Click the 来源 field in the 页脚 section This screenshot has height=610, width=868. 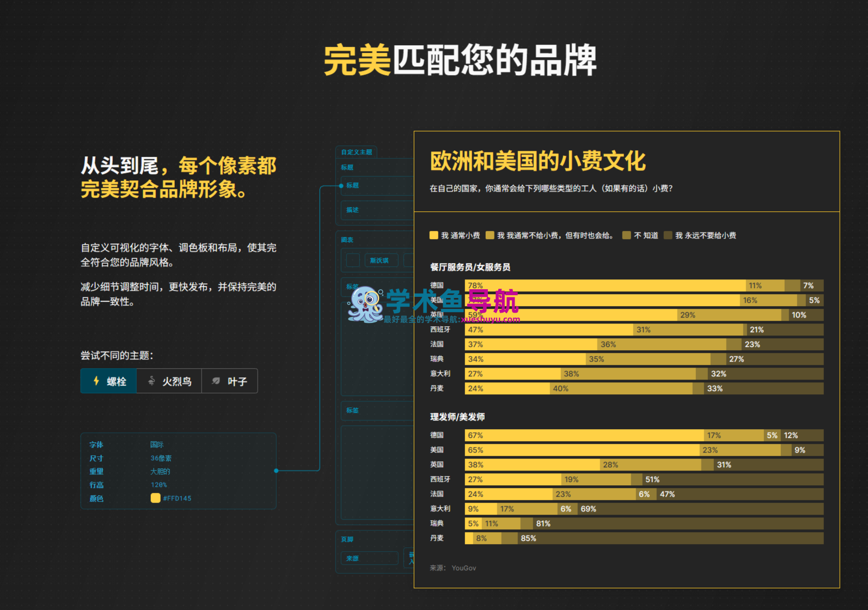coord(369,558)
